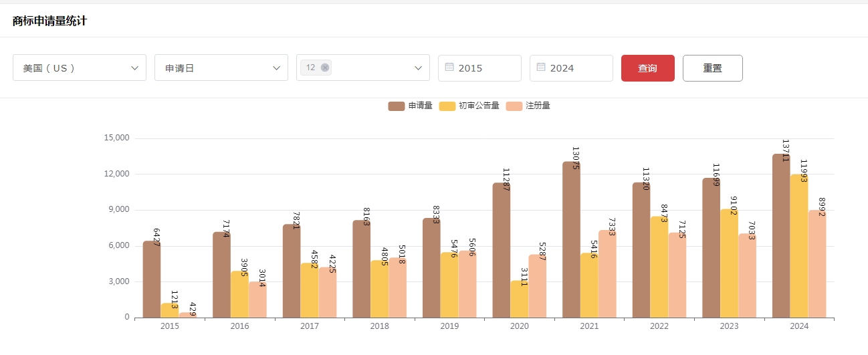Toggle the 申请量 legend series
The width and height of the screenshot is (868, 355).
pyautogui.click(x=420, y=106)
